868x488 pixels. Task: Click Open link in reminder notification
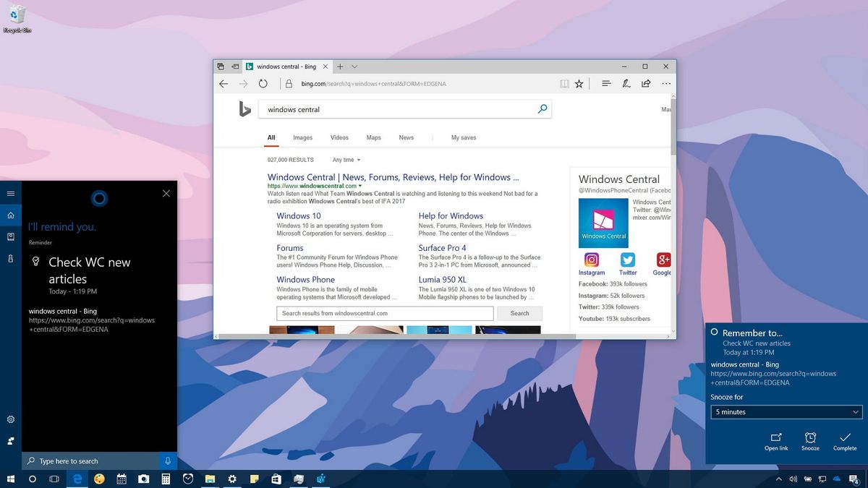coord(776,442)
